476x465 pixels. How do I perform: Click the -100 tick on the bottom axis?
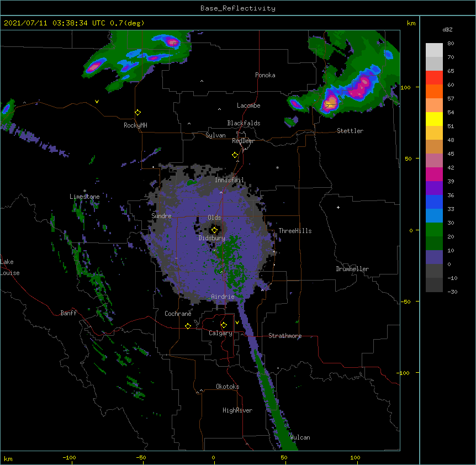coord(69,457)
